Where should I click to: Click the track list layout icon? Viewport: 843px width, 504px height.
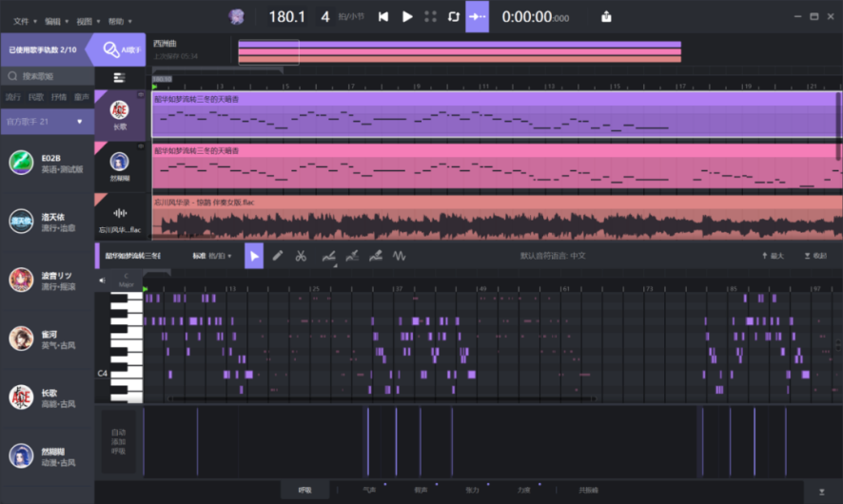pyautogui.click(x=119, y=78)
